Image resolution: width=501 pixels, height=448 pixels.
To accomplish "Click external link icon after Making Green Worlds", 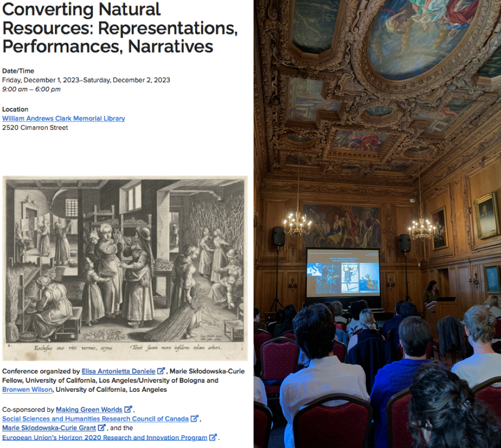I will [128, 410].
